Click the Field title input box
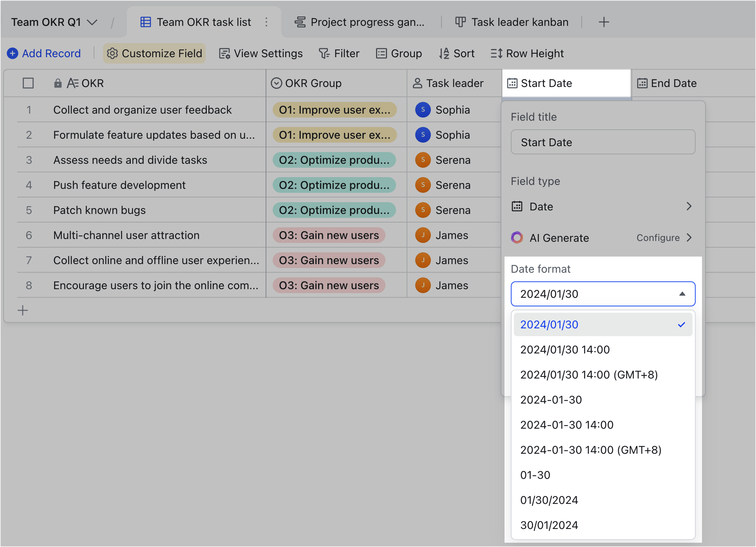The width and height of the screenshot is (756, 547). click(x=603, y=142)
